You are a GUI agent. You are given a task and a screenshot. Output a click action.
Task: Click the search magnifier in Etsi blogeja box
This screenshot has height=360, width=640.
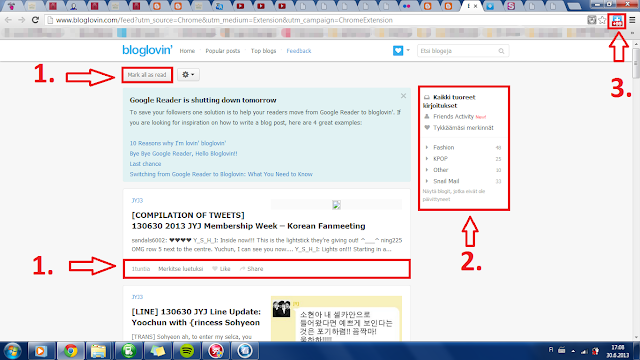coord(501,51)
